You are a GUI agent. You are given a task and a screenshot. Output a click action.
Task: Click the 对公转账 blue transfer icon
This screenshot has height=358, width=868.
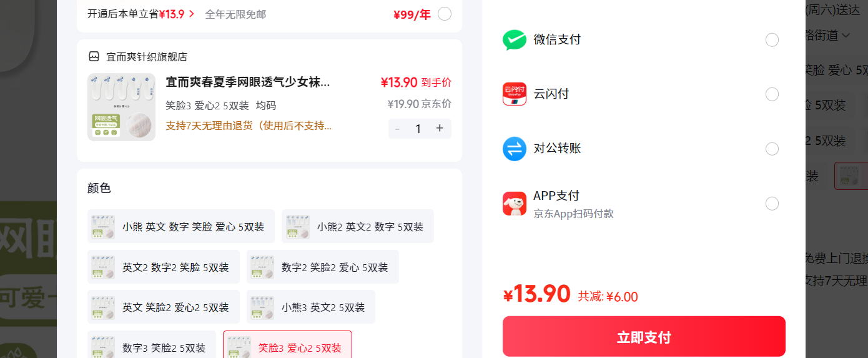(515, 149)
